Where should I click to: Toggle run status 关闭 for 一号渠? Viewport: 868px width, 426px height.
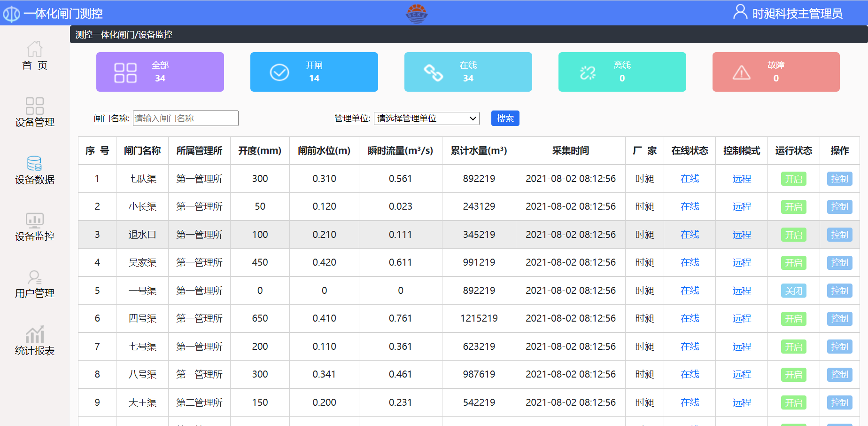click(x=793, y=291)
